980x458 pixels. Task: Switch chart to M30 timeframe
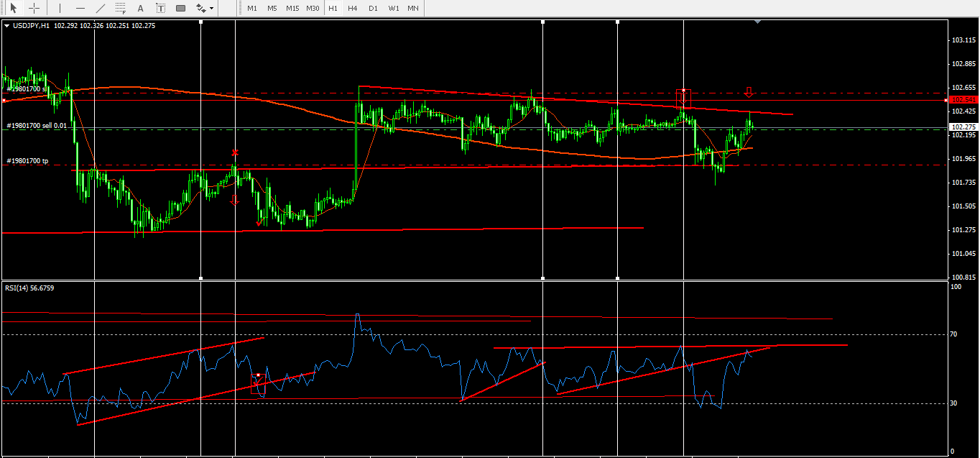[x=313, y=8]
